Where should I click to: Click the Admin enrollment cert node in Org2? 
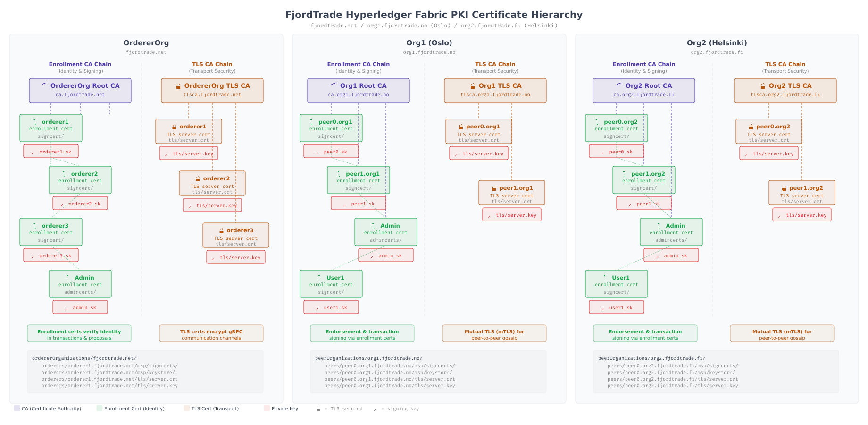(x=671, y=232)
